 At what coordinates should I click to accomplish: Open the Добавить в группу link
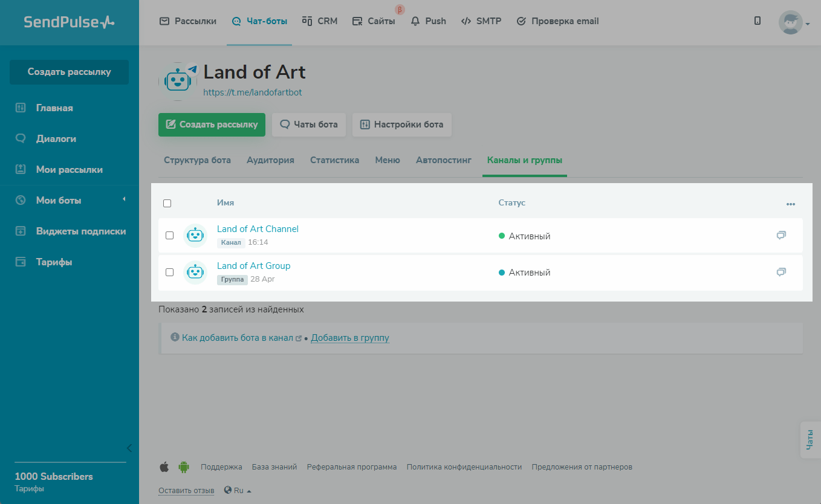(349, 338)
